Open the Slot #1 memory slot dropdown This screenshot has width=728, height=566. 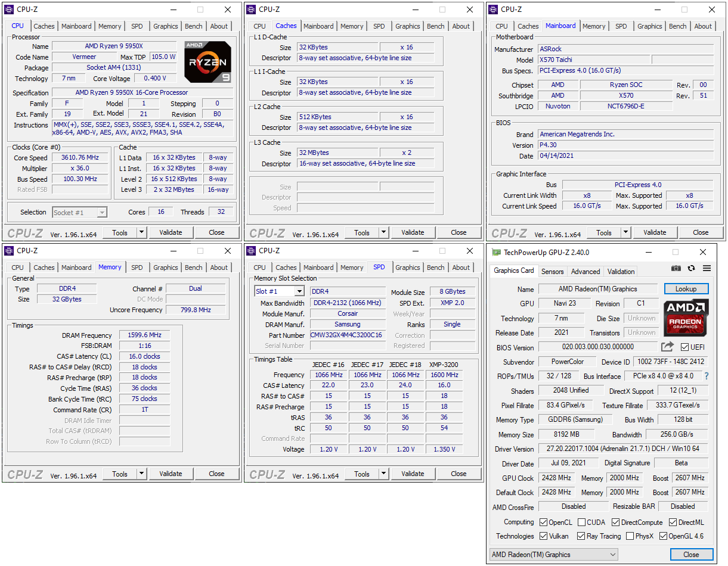tap(280, 291)
